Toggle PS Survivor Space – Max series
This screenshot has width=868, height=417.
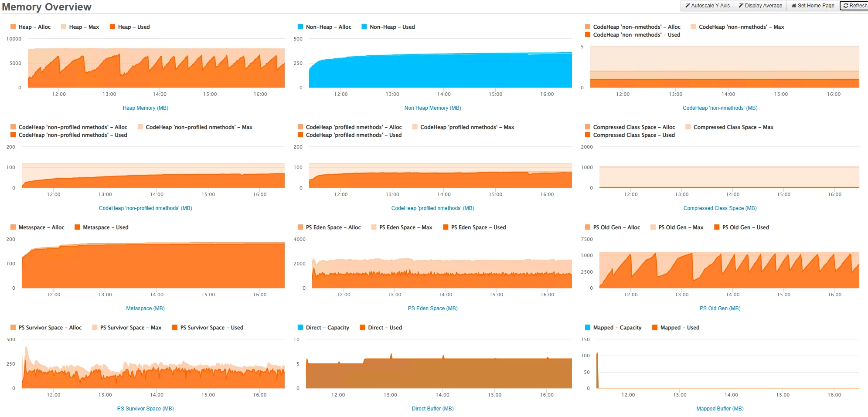click(x=126, y=328)
